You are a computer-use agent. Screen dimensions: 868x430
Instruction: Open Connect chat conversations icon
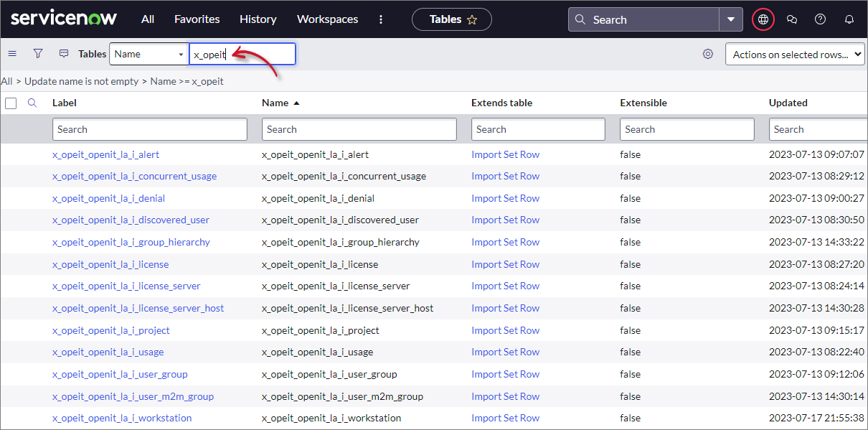(792, 19)
